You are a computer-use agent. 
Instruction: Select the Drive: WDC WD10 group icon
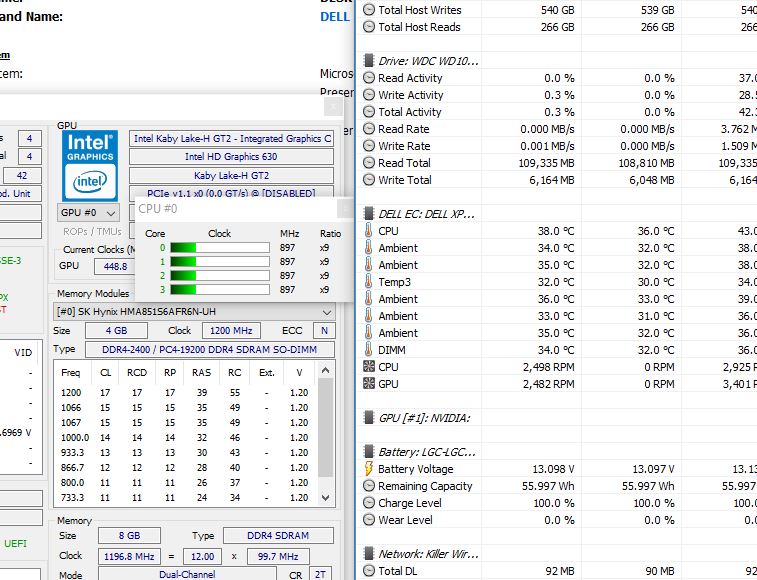369,61
